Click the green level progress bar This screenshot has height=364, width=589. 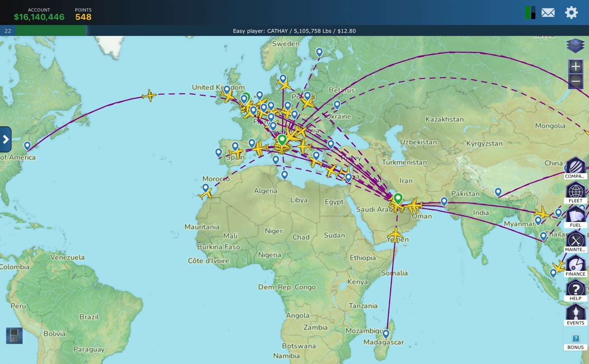tap(51, 31)
